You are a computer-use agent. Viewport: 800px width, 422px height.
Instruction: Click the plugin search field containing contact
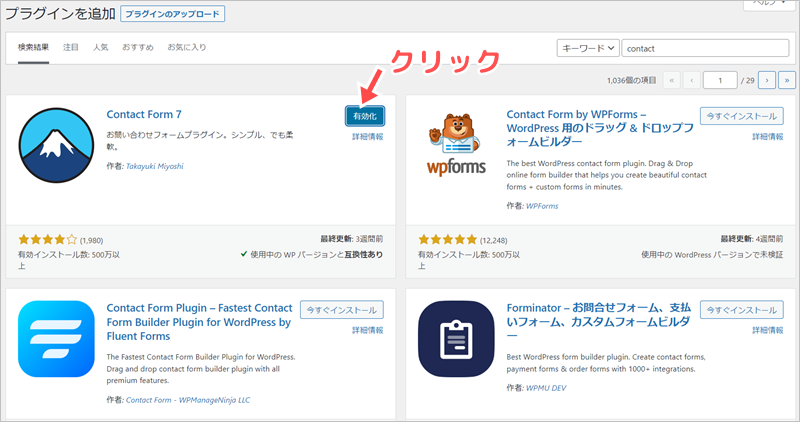[x=706, y=47]
